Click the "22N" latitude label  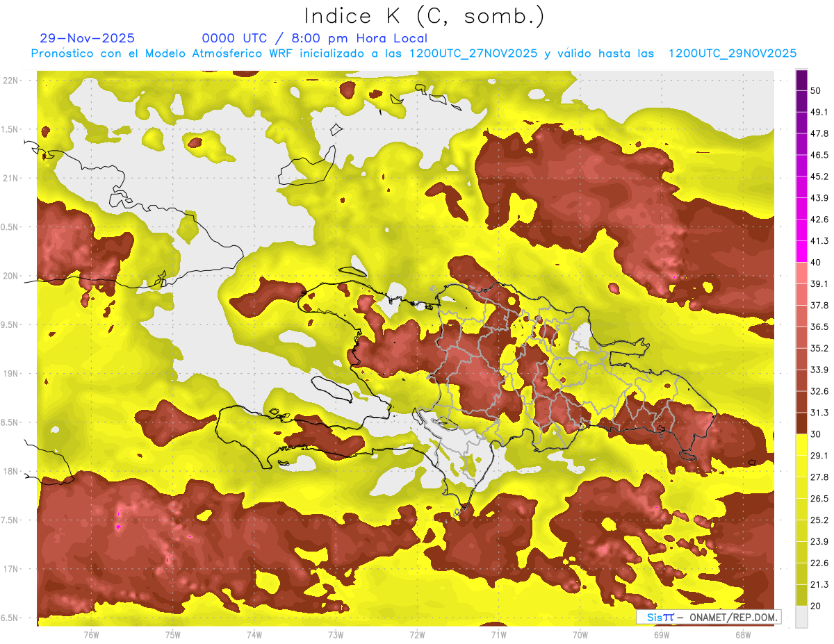[10, 80]
